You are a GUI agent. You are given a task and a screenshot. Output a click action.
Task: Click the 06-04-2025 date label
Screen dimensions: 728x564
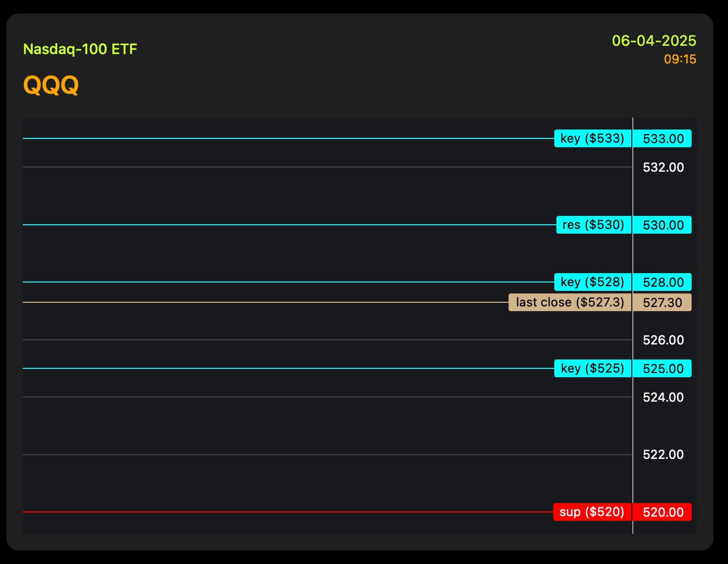[x=654, y=41]
